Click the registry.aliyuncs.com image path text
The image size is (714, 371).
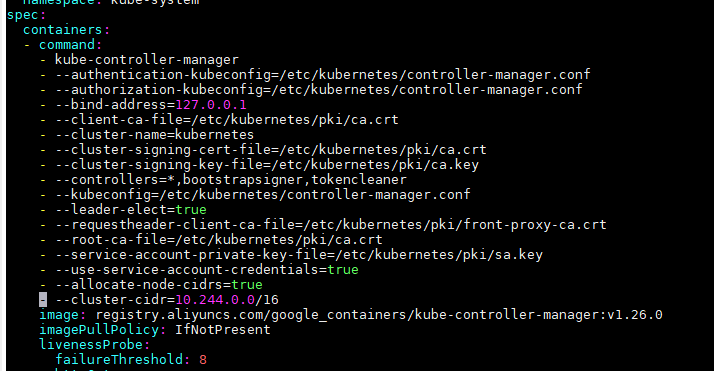click(379, 315)
